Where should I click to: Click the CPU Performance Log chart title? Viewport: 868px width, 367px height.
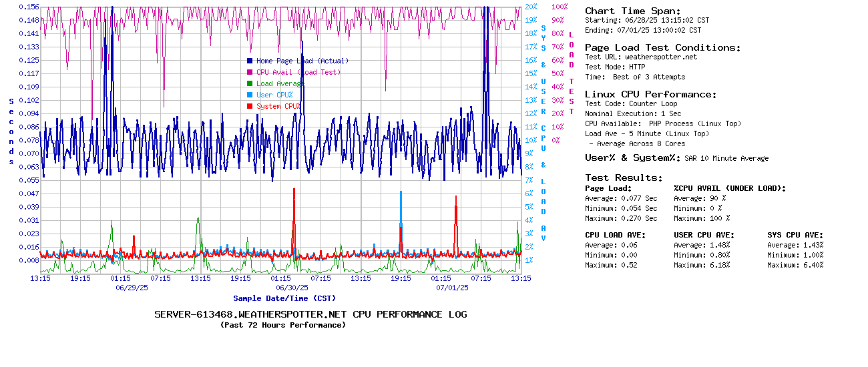click(x=310, y=314)
